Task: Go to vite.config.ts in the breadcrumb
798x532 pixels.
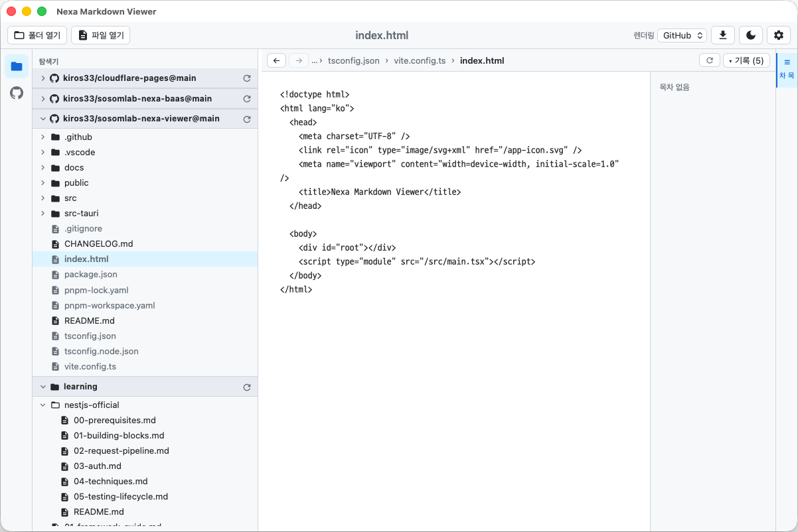Action: tap(420, 60)
